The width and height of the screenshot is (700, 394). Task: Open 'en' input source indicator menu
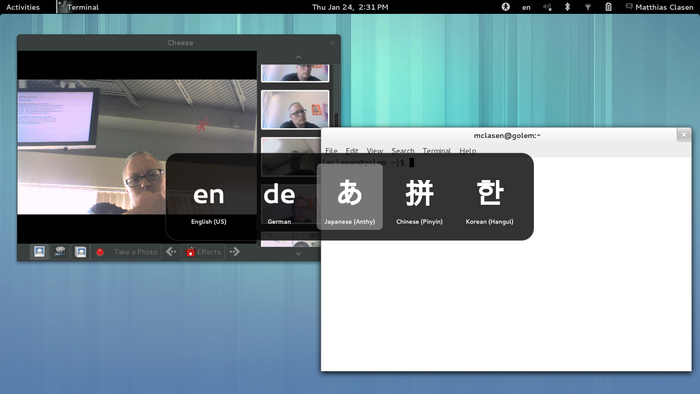pos(526,7)
